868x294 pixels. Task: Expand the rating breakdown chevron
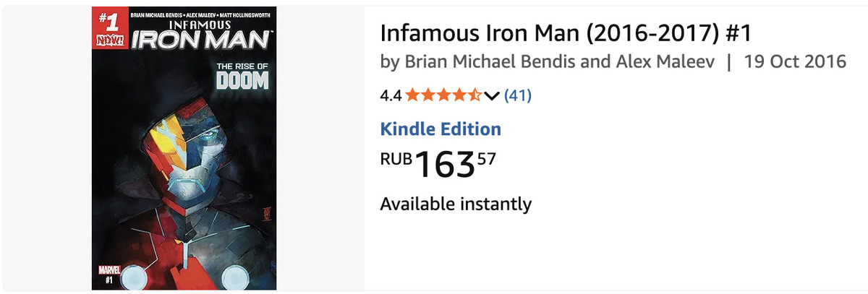coord(492,95)
